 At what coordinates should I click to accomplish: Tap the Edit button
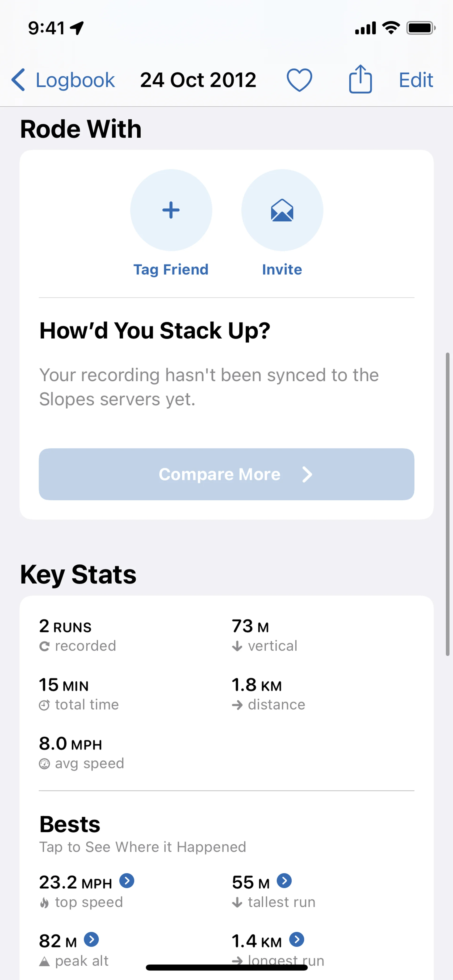(416, 80)
